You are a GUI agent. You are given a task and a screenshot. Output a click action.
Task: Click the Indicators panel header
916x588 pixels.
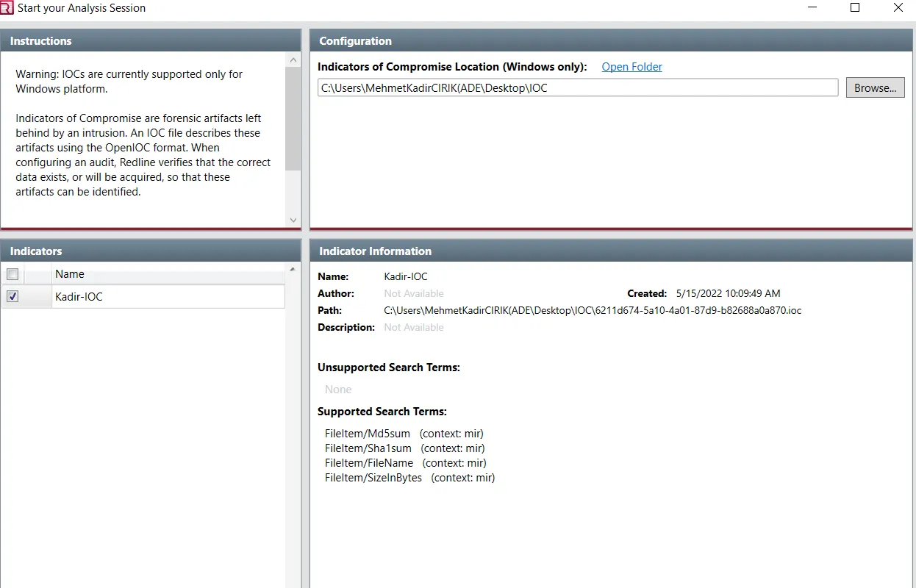tap(151, 251)
